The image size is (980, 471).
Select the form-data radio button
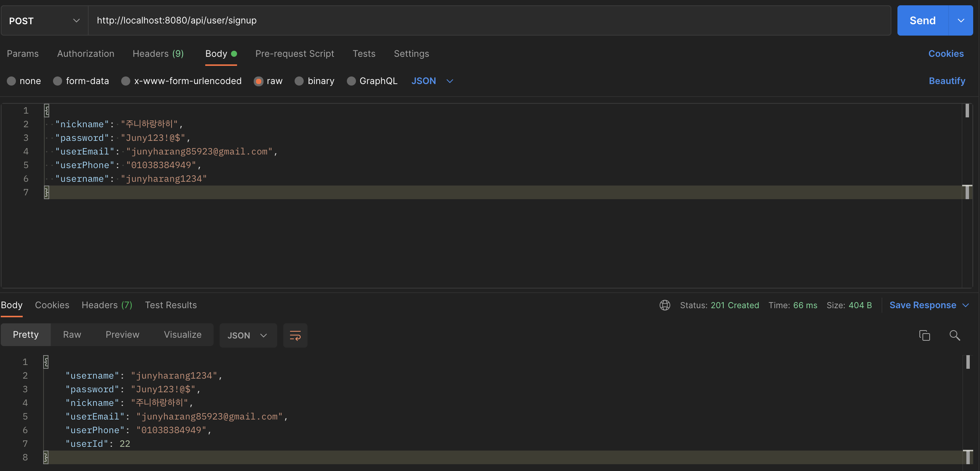[58, 81]
